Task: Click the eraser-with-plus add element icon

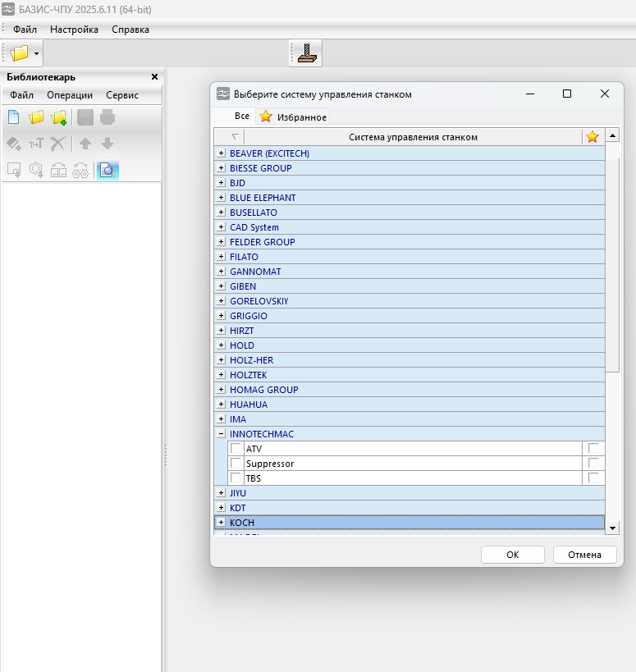Action: pos(14,144)
